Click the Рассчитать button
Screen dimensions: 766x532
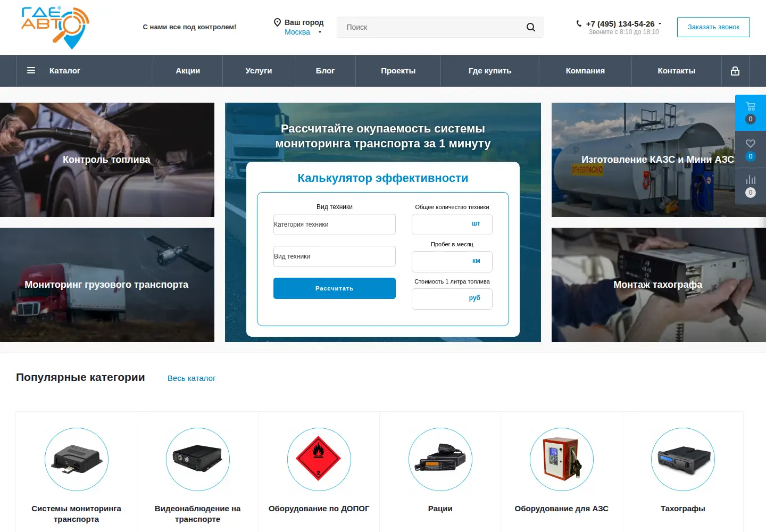335,288
